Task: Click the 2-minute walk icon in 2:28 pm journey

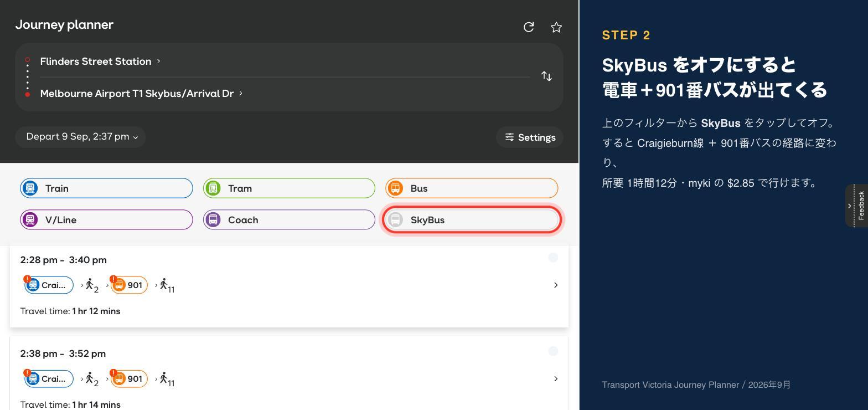Action: click(x=91, y=286)
